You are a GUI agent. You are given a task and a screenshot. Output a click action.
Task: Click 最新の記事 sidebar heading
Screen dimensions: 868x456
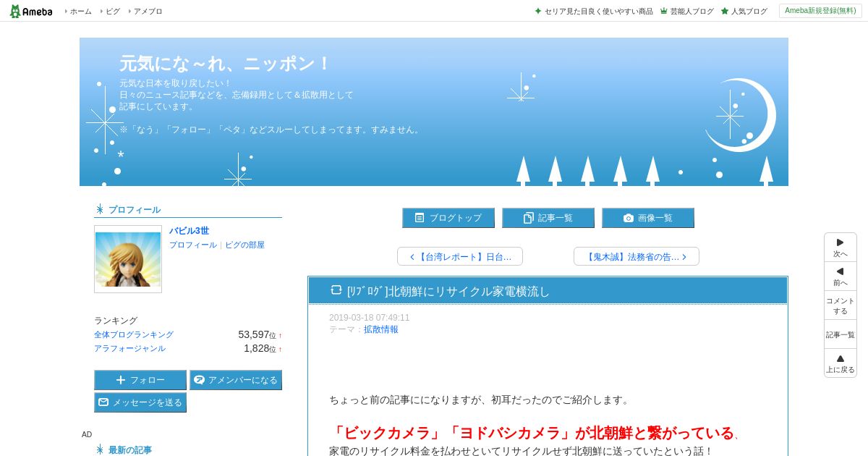[130, 449]
